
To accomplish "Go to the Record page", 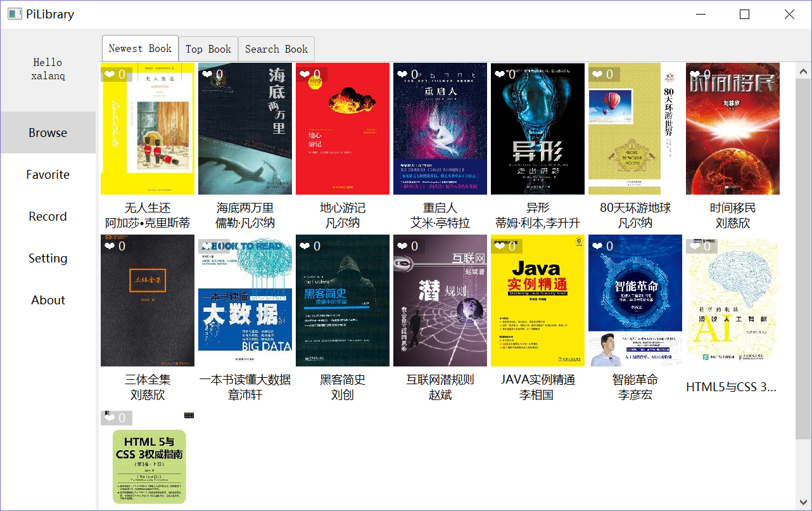I will coord(48,216).
